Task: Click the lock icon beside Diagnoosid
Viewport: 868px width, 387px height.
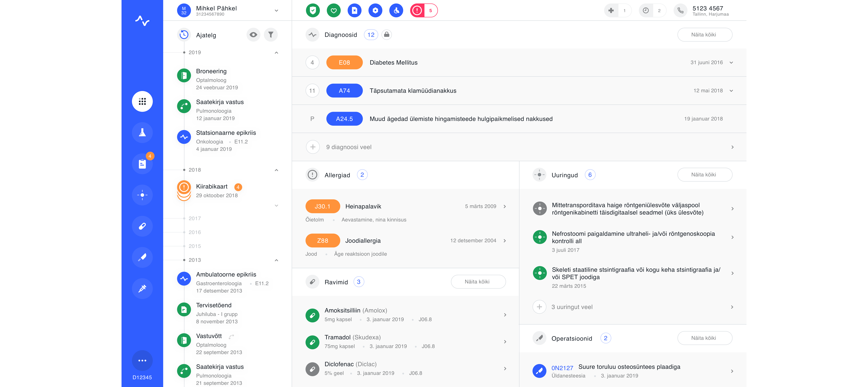Action: 386,35
